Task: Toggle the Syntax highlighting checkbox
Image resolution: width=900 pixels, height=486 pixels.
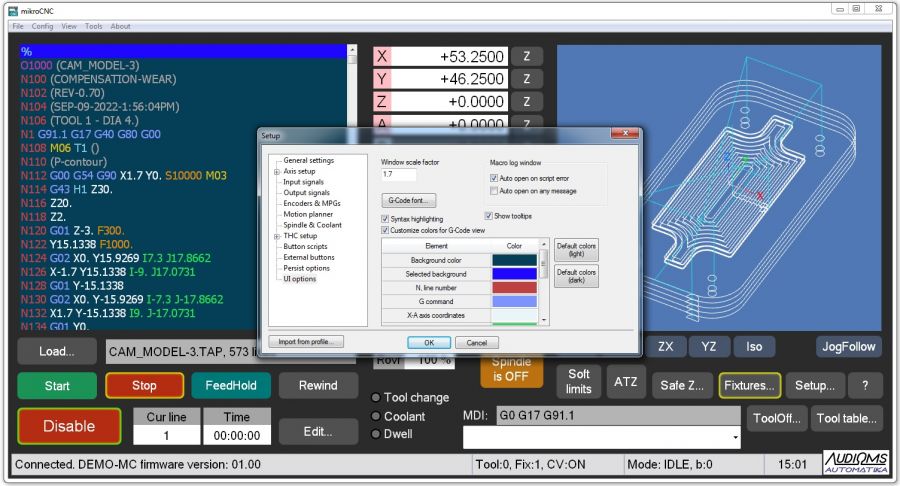Action: tap(386, 218)
